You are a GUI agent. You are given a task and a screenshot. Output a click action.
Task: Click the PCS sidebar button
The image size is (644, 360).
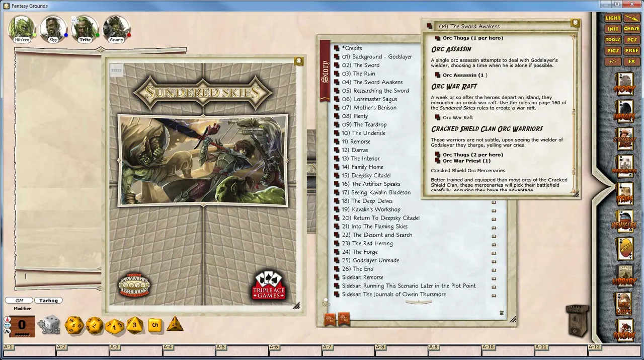631,40
